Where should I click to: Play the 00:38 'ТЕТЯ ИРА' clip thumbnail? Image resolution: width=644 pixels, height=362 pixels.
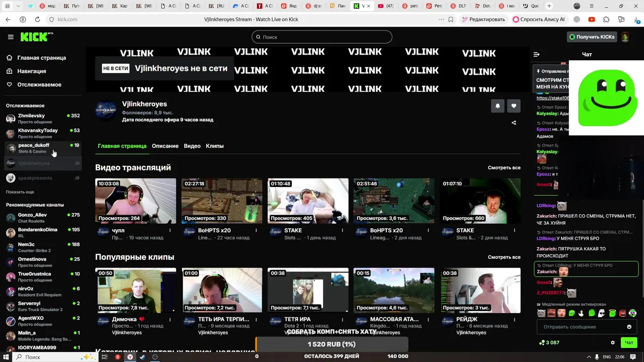pos(308,290)
